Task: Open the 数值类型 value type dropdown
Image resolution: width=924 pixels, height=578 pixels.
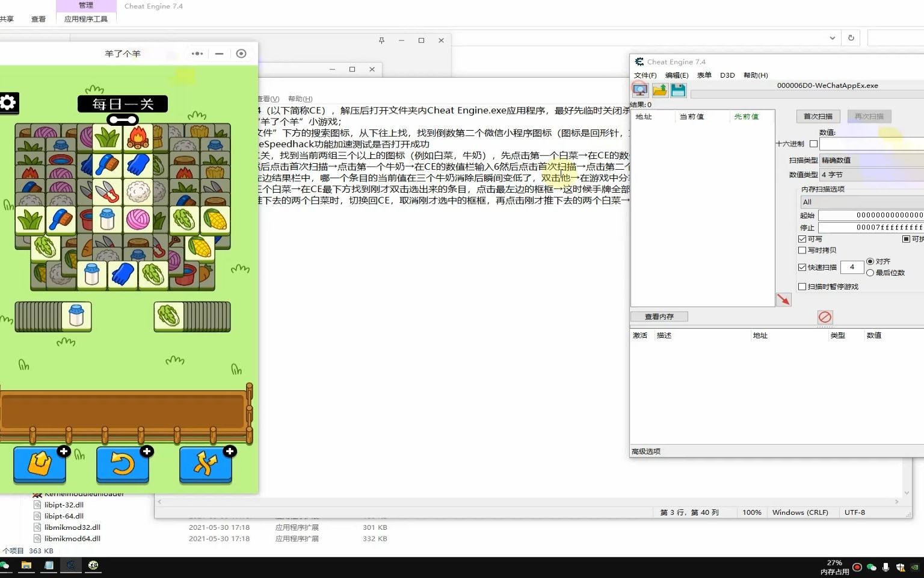Action: (871, 175)
